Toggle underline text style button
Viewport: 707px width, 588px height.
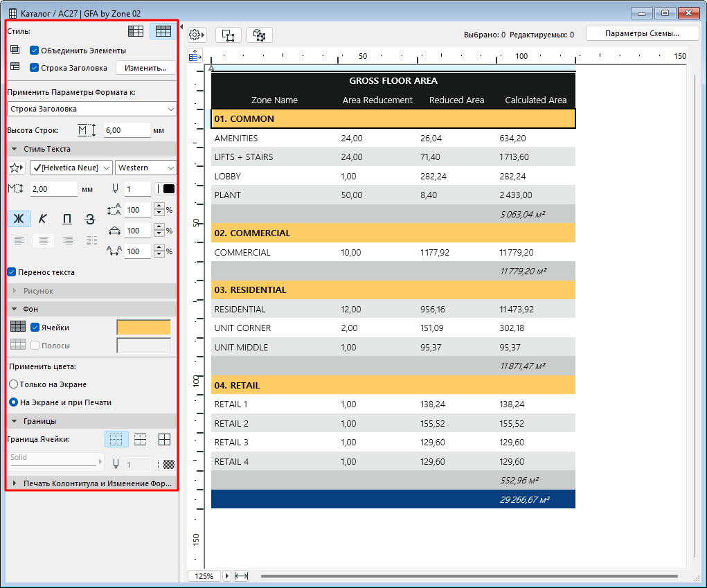pyautogui.click(x=66, y=219)
